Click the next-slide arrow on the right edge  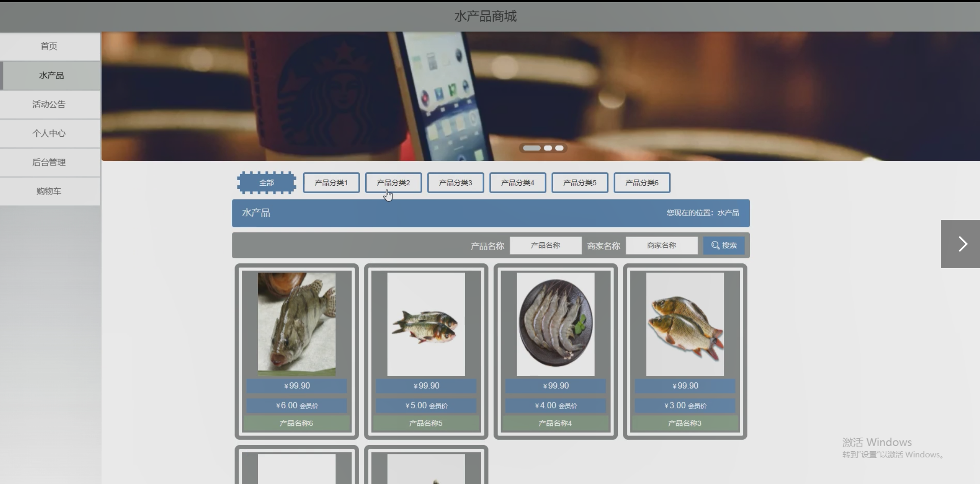point(960,244)
